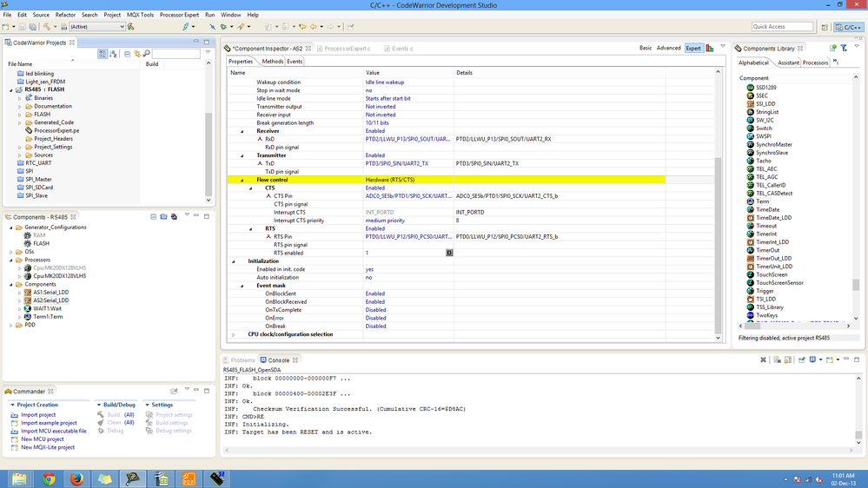The height and width of the screenshot is (488, 868).
Task: Click New MCU project link
Action: point(42,439)
